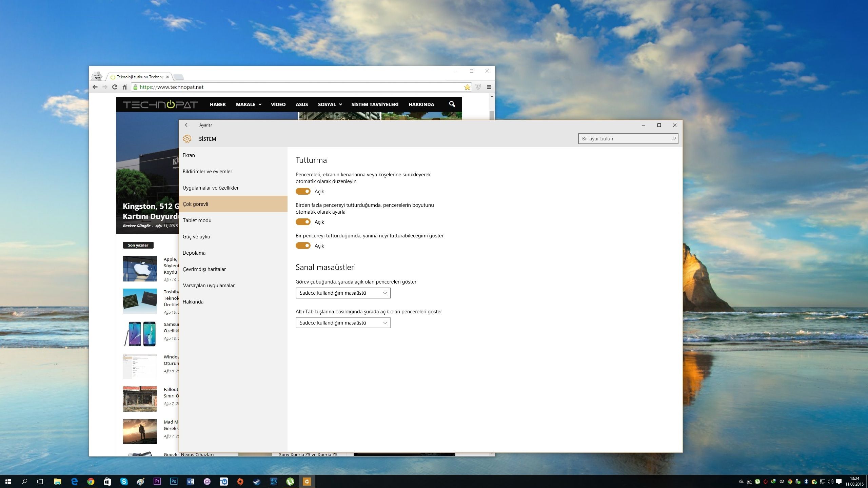Click the bookmark star in address bar

[x=467, y=87]
